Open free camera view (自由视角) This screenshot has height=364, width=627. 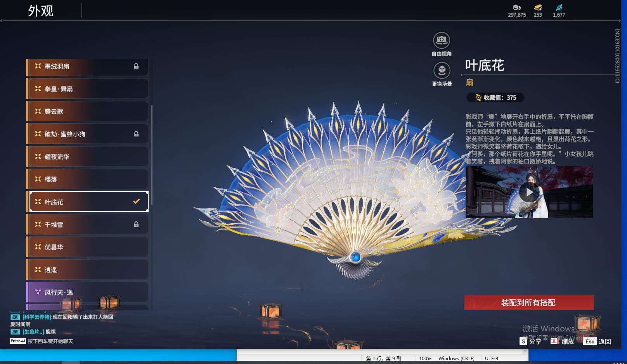point(442,40)
